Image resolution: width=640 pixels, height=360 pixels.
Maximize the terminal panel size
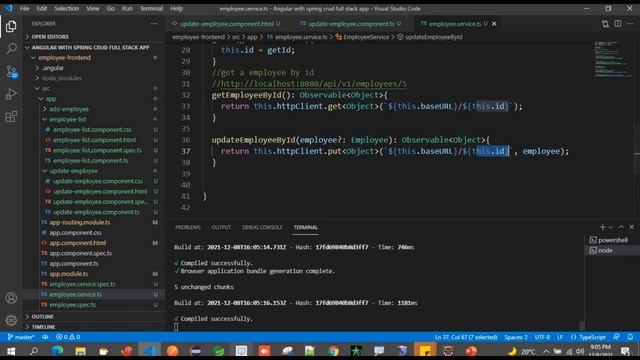click(621, 227)
